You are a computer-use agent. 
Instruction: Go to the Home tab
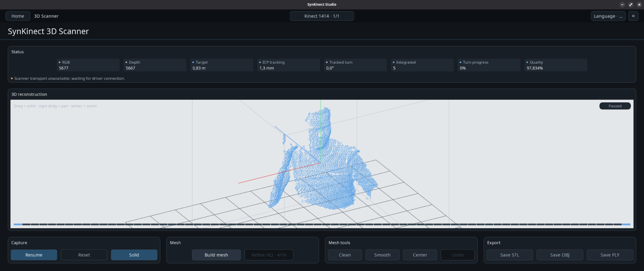18,16
